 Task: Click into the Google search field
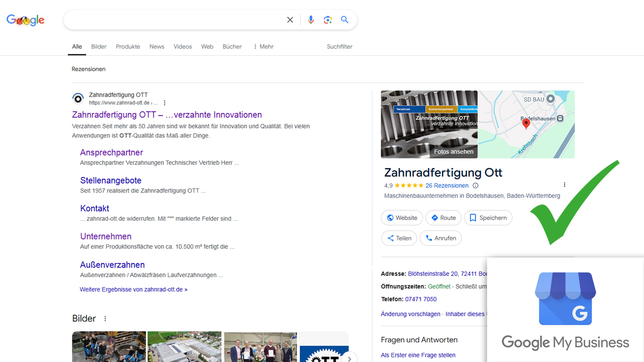171,20
